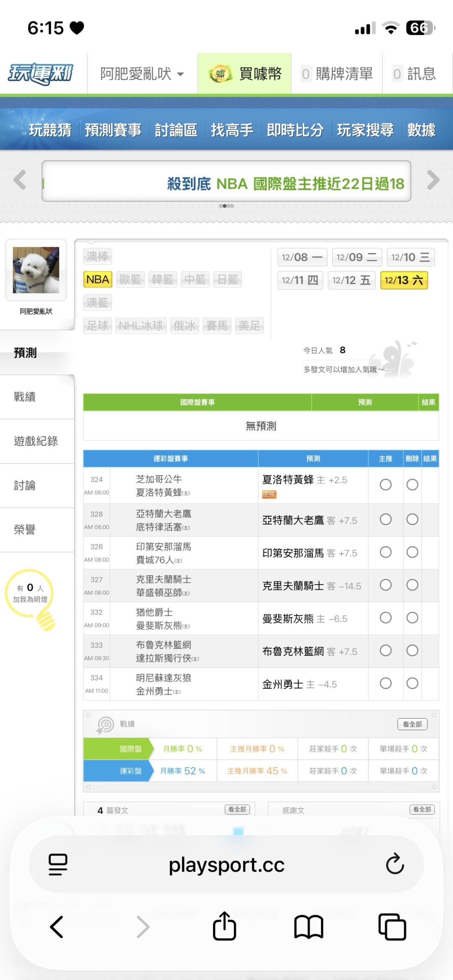Expand the 阿肥愛亂吠 account dropdown
The height and width of the screenshot is (980, 453).
tap(142, 74)
